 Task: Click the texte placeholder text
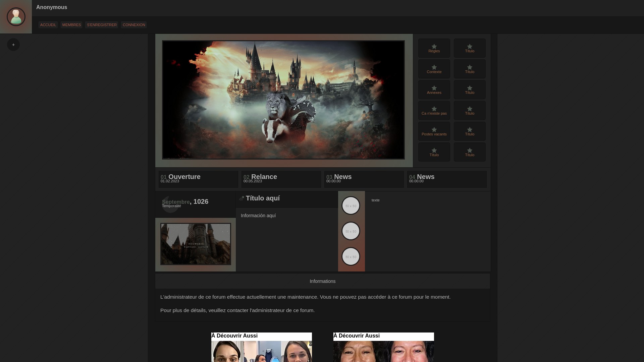(376, 200)
